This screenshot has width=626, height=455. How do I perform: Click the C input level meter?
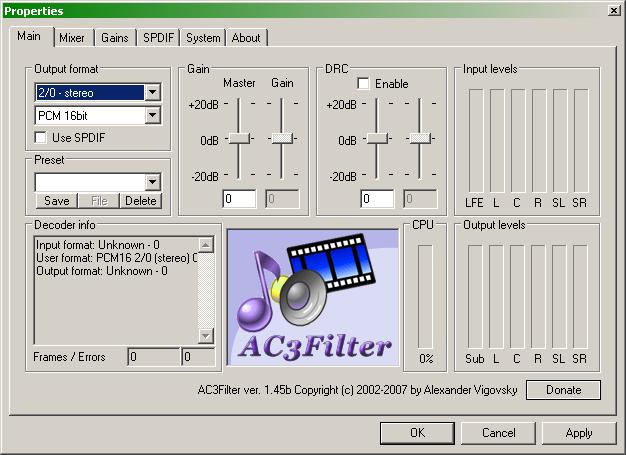518,141
